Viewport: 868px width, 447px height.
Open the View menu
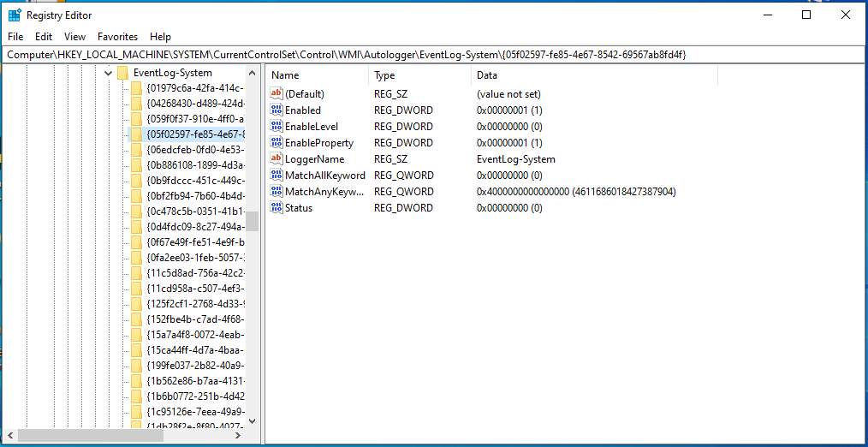(74, 37)
